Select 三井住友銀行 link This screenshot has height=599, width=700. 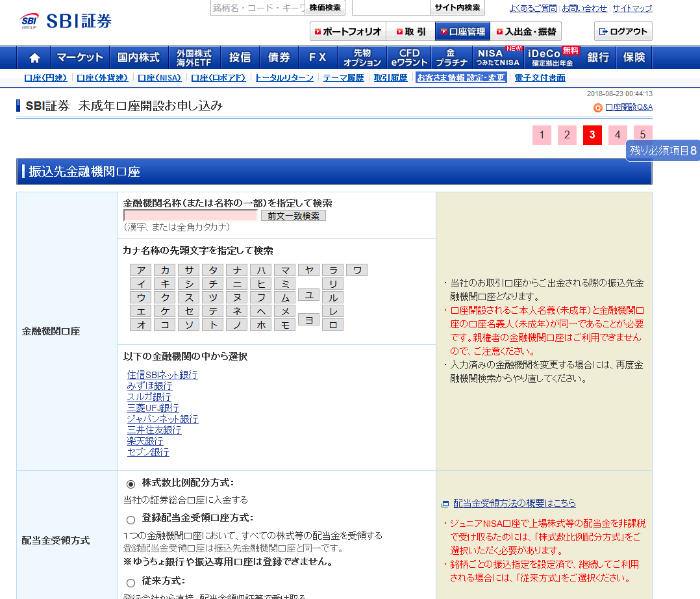point(155,430)
